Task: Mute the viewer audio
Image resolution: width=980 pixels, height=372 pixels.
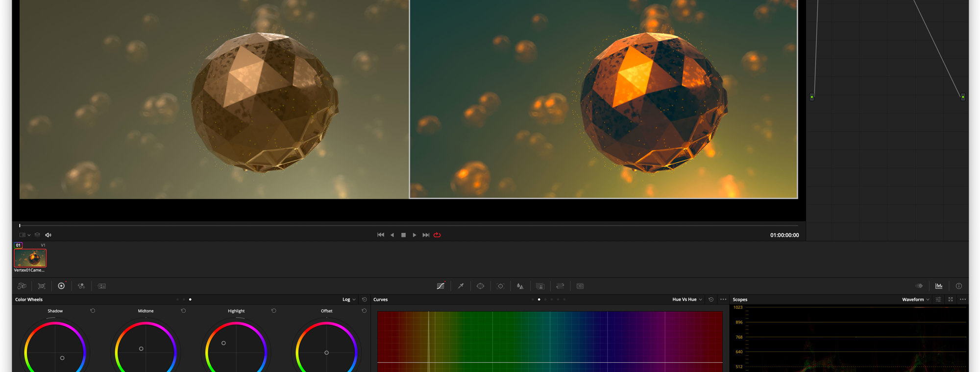Action: coord(48,235)
